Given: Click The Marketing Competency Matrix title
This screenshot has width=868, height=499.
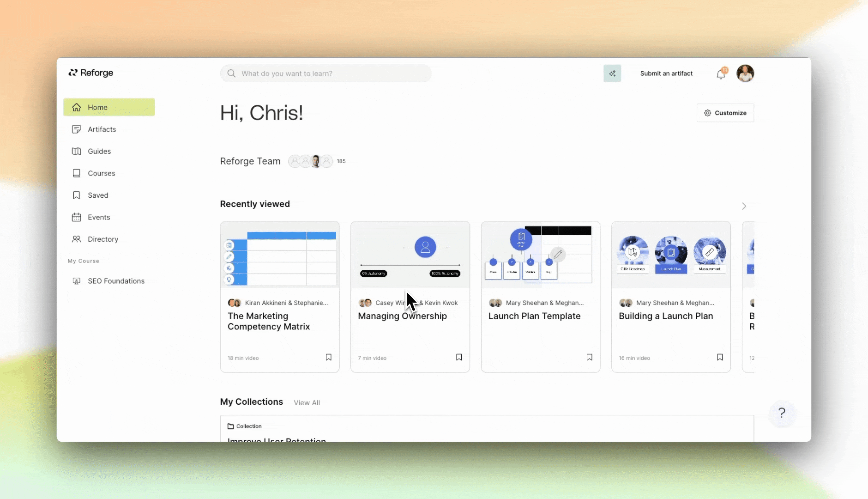Looking at the screenshot, I should pyautogui.click(x=269, y=321).
